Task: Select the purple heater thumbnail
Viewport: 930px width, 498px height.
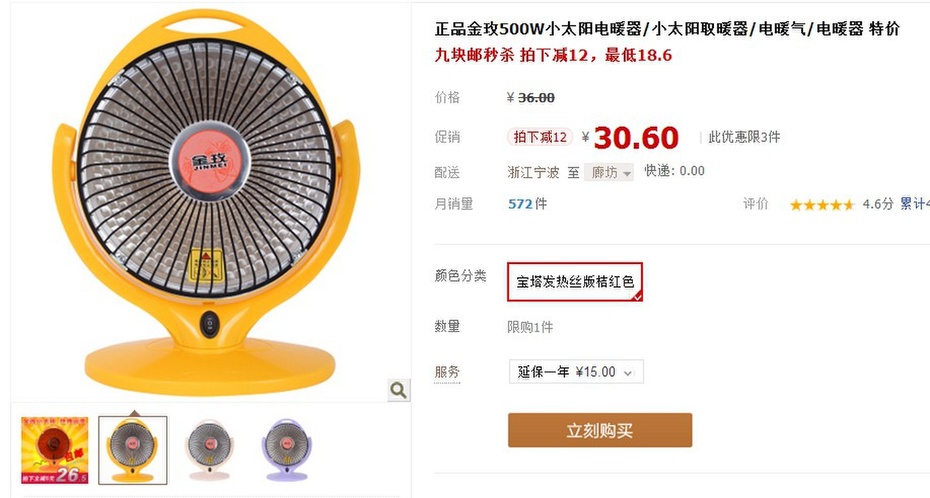Action: click(286, 450)
